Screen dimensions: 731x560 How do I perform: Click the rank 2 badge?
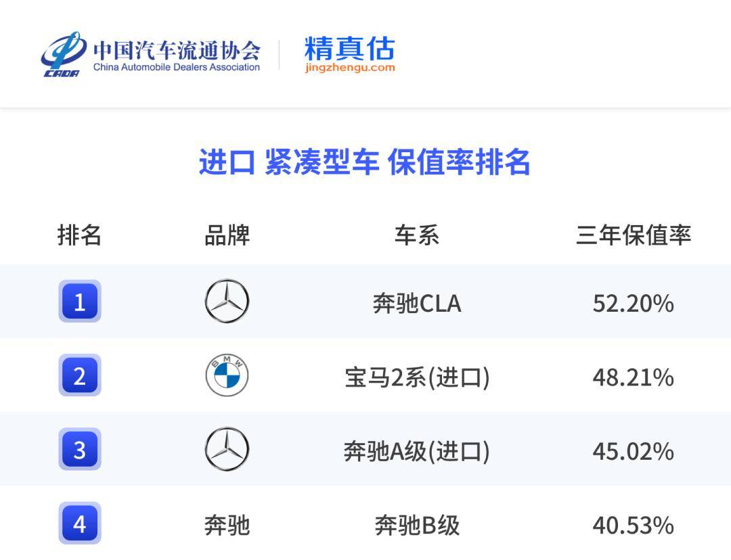pos(80,375)
